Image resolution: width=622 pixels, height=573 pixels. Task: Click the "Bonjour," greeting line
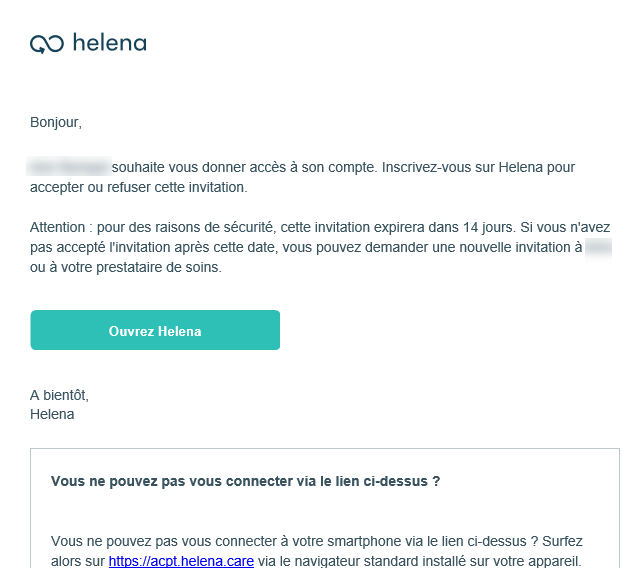point(56,122)
